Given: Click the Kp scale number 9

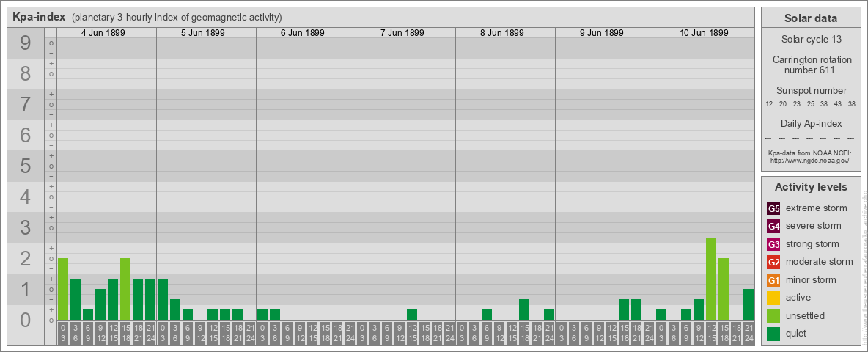Looking at the screenshot, I should point(26,43).
